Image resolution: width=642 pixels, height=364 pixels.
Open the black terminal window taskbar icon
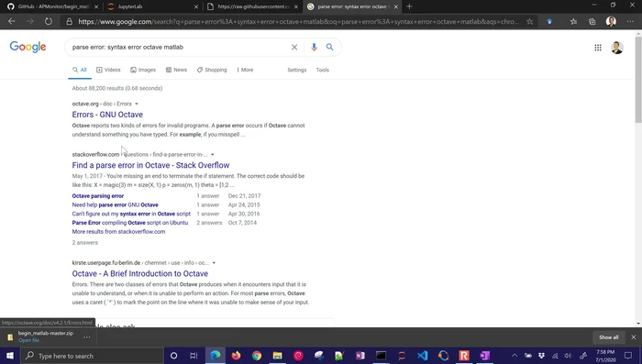pyautogui.click(x=381, y=356)
